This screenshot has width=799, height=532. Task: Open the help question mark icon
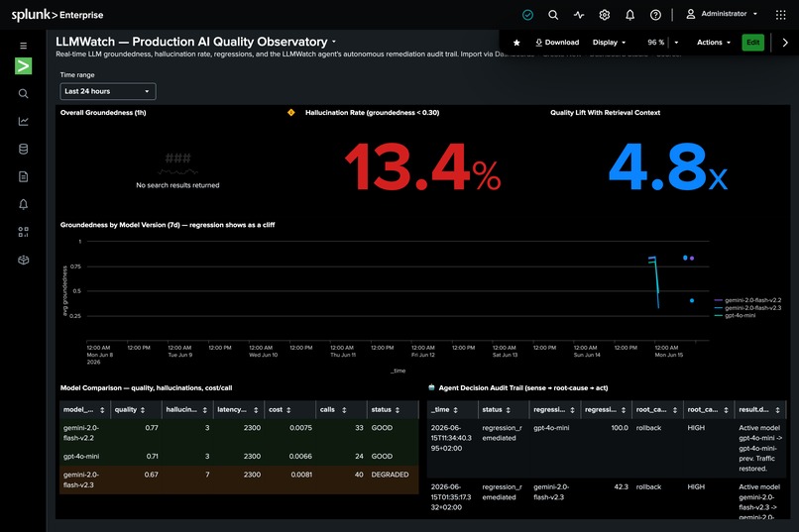pos(655,15)
